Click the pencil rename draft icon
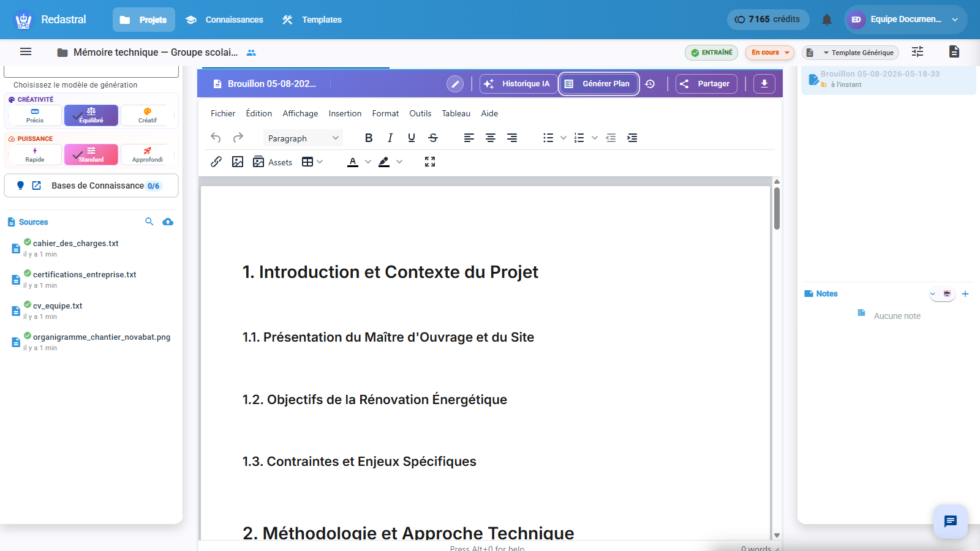 coord(455,84)
